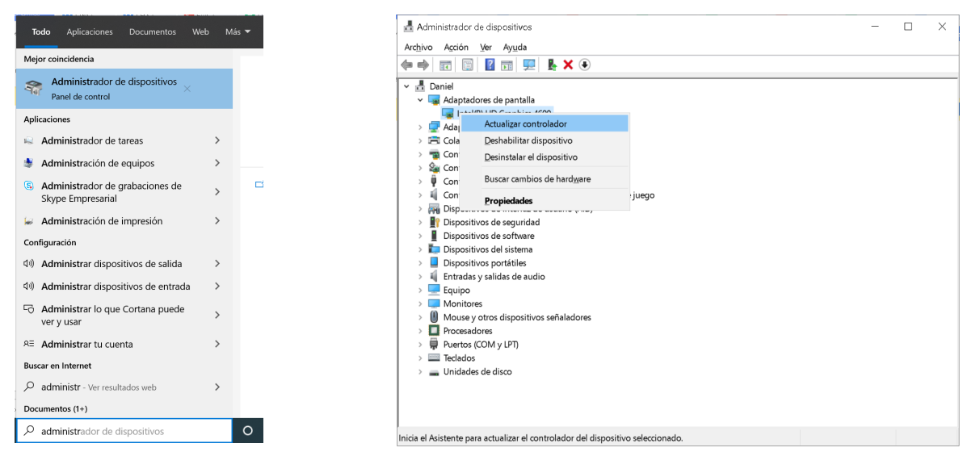Viewport: 980px width, 456px height.
Task: Switch to the Aplicaciones search tab
Action: [90, 31]
